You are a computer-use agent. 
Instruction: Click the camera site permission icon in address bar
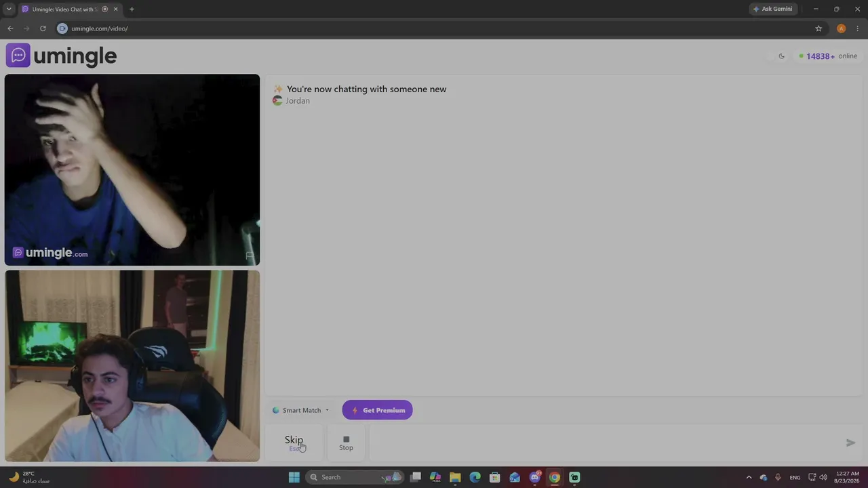(62, 28)
